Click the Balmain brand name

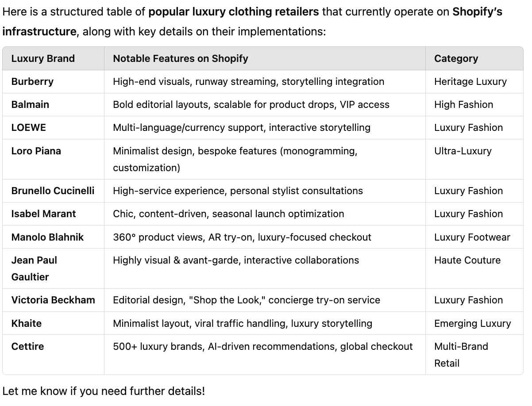pyautogui.click(x=30, y=104)
